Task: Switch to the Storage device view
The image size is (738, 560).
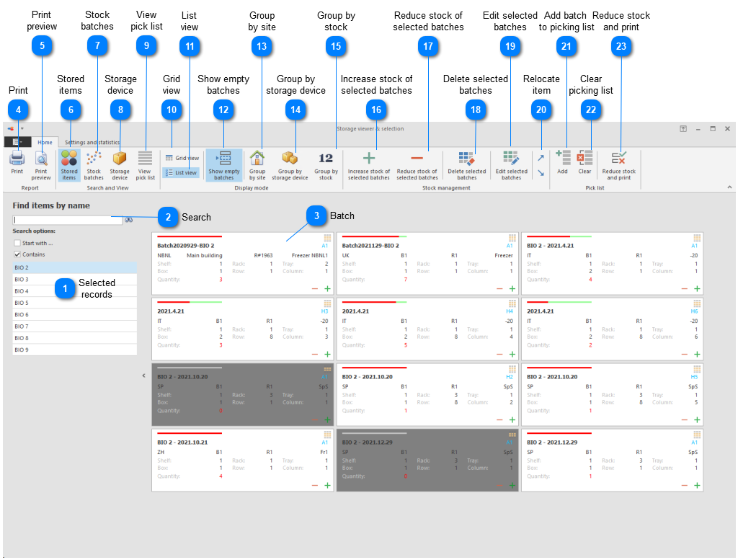Action: [x=120, y=163]
